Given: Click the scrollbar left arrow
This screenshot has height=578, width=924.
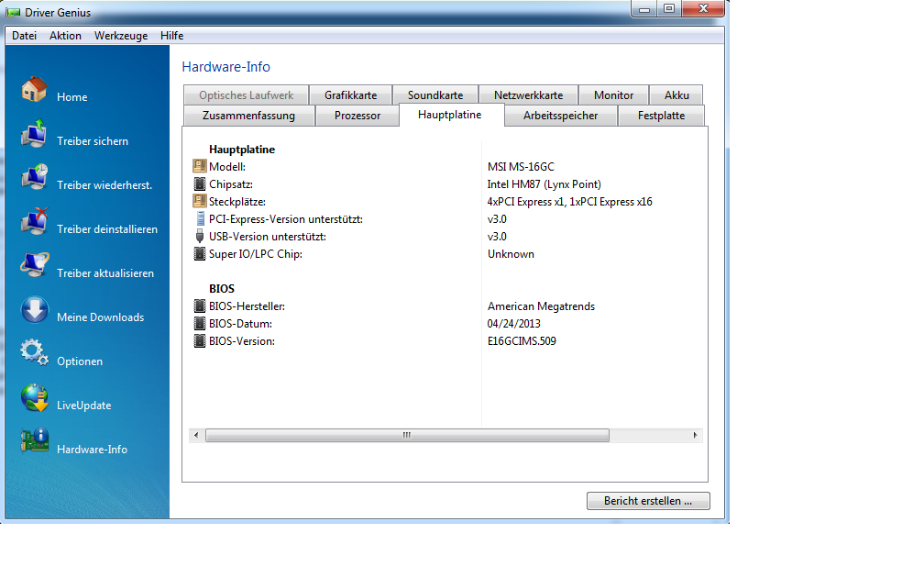Looking at the screenshot, I should point(196,435).
